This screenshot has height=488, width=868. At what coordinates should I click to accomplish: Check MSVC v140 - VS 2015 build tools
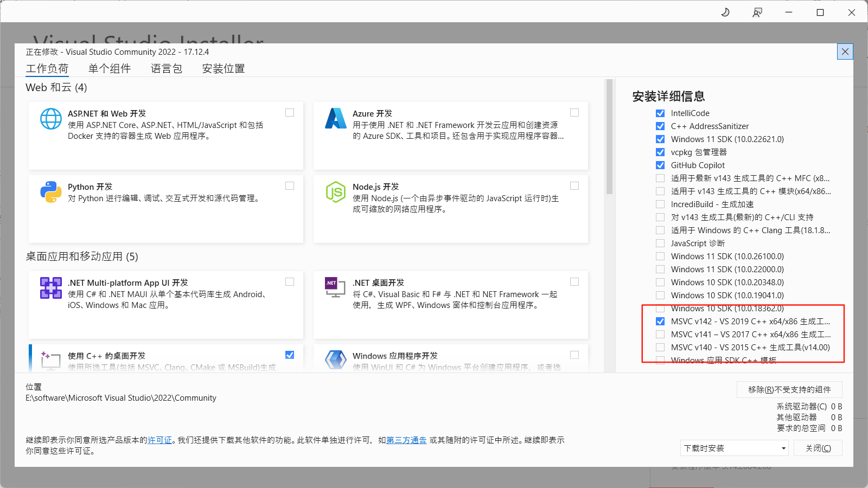660,348
